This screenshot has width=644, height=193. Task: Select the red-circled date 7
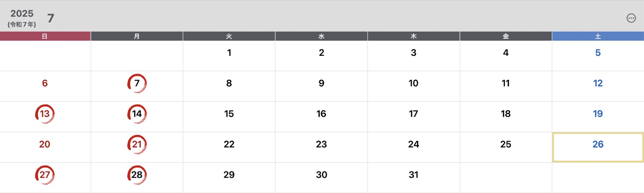coord(137,83)
